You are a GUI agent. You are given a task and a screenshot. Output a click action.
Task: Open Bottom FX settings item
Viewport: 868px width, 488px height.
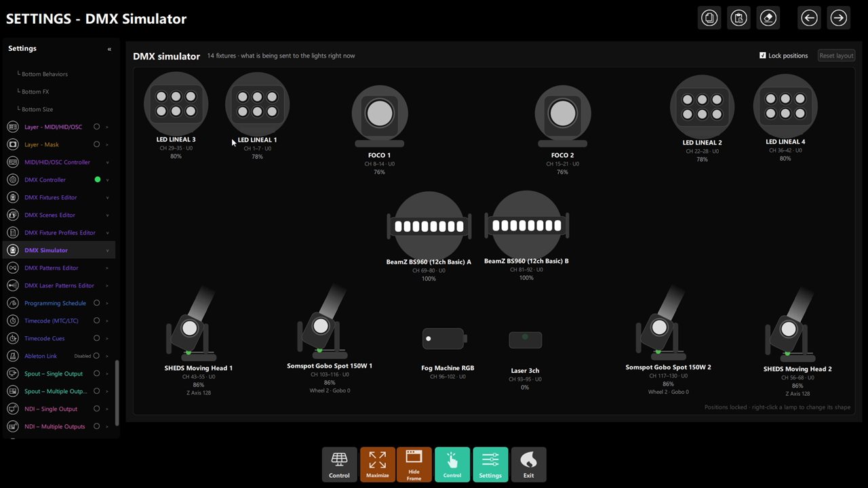pos(35,91)
